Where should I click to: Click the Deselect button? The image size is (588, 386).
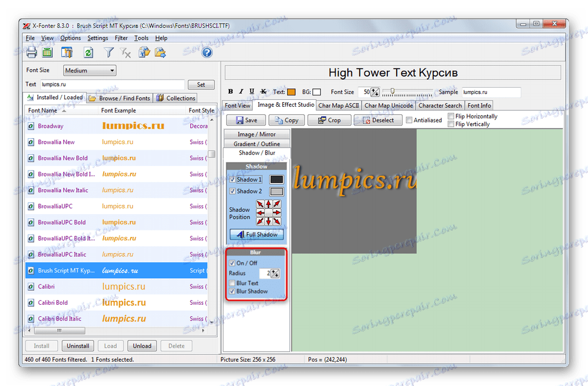coord(378,120)
